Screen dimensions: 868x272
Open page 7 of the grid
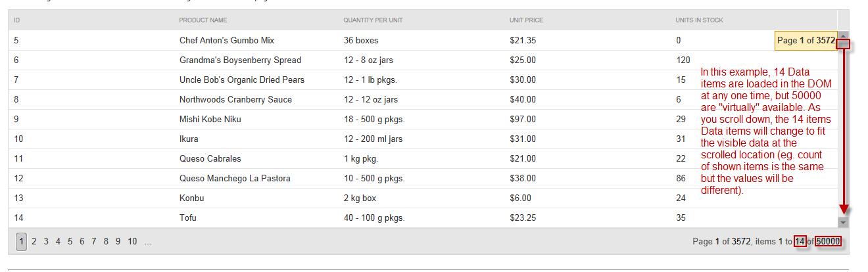pyautogui.click(x=94, y=242)
